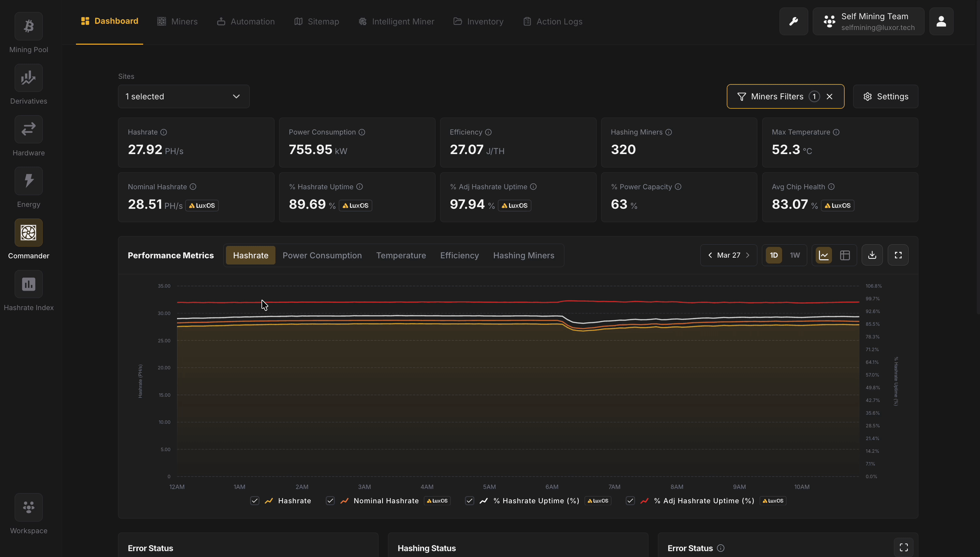980x557 pixels.
Task: Select the Temperature performance metrics tab
Action: 401,255
